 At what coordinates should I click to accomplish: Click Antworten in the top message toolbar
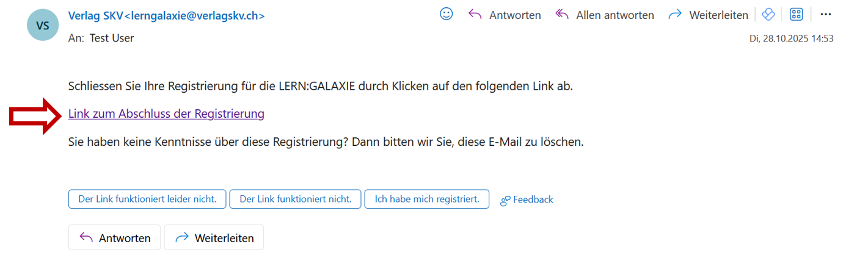505,15
